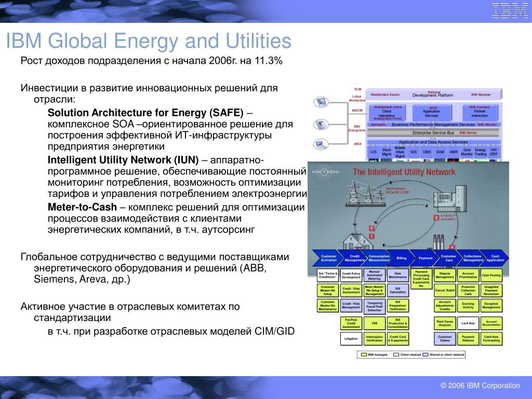
Task: Click the HR/ERP block
Action: pos(494,152)
